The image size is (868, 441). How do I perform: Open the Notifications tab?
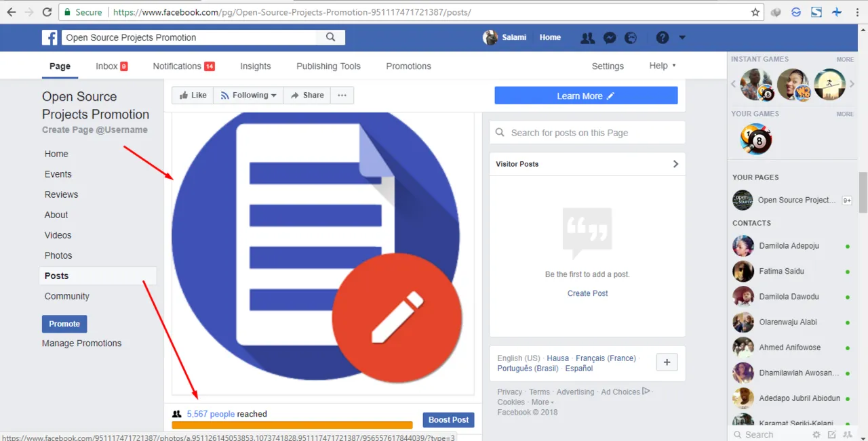point(184,66)
